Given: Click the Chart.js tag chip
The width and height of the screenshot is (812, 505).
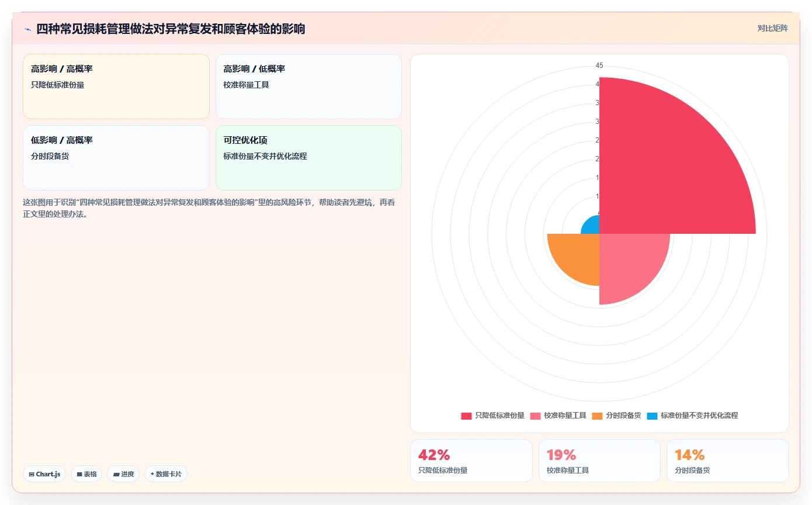Looking at the screenshot, I should [44, 474].
